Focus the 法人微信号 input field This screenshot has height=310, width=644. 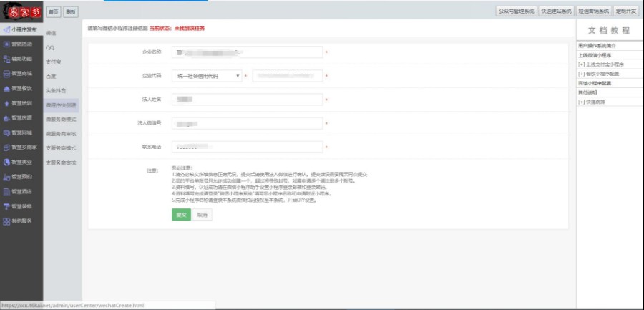(x=248, y=123)
